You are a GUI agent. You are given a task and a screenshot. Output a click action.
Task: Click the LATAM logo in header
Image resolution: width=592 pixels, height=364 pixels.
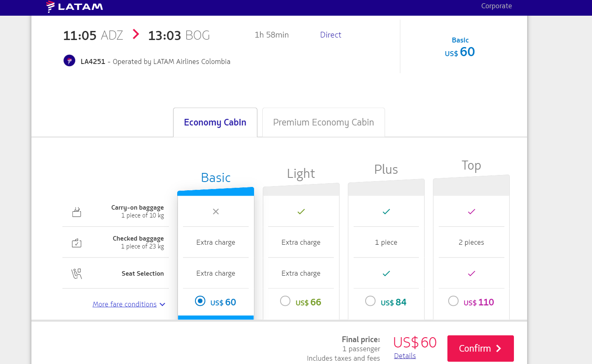[x=74, y=7]
